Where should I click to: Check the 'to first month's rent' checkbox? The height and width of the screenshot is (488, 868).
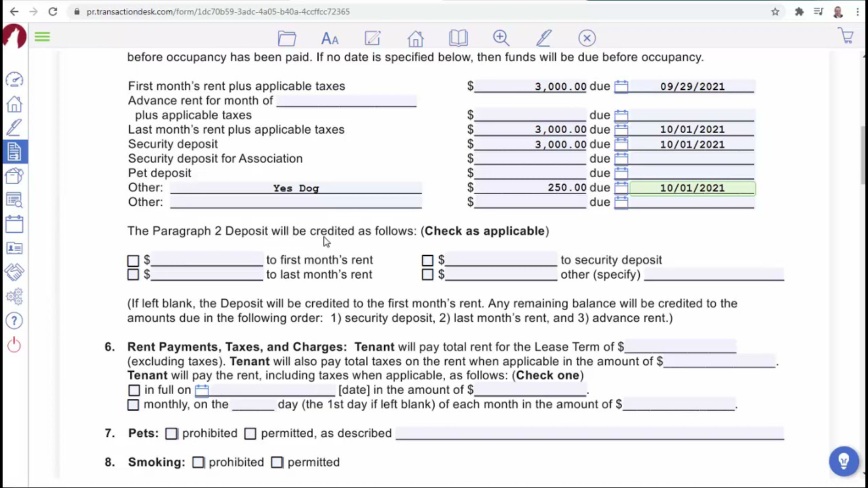[133, 260]
